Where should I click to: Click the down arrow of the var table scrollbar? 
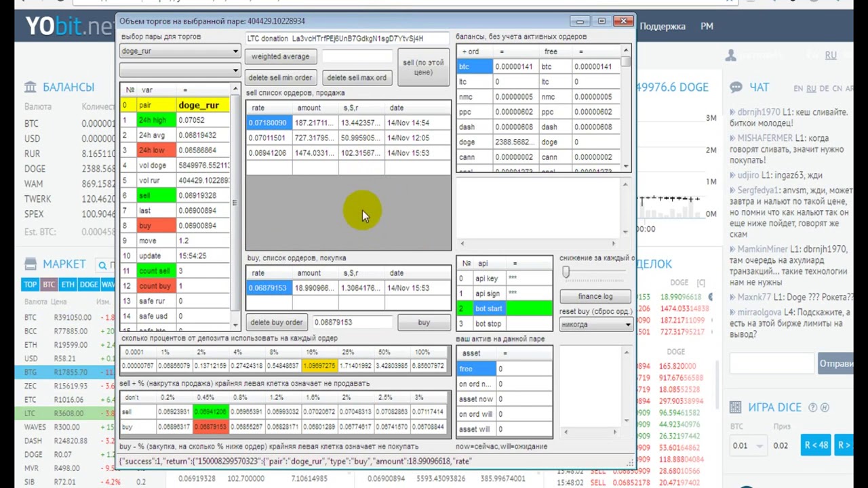(x=235, y=327)
